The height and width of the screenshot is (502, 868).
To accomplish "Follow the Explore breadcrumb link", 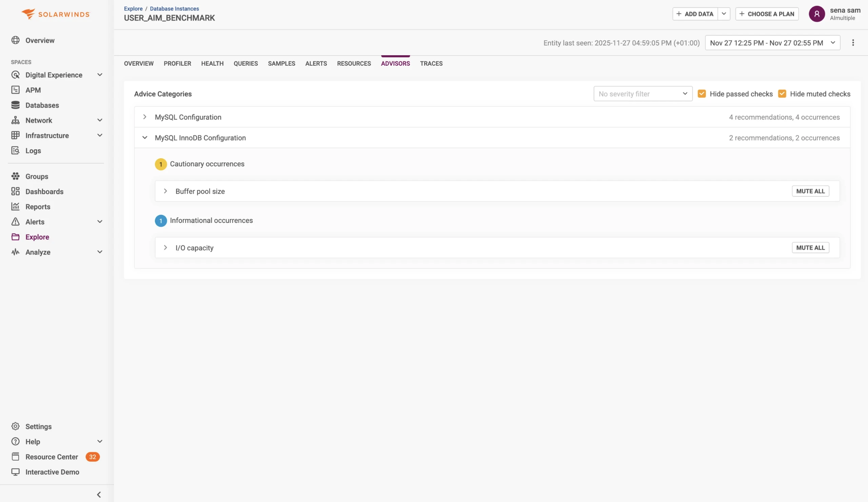I will (x=133, y=8).
